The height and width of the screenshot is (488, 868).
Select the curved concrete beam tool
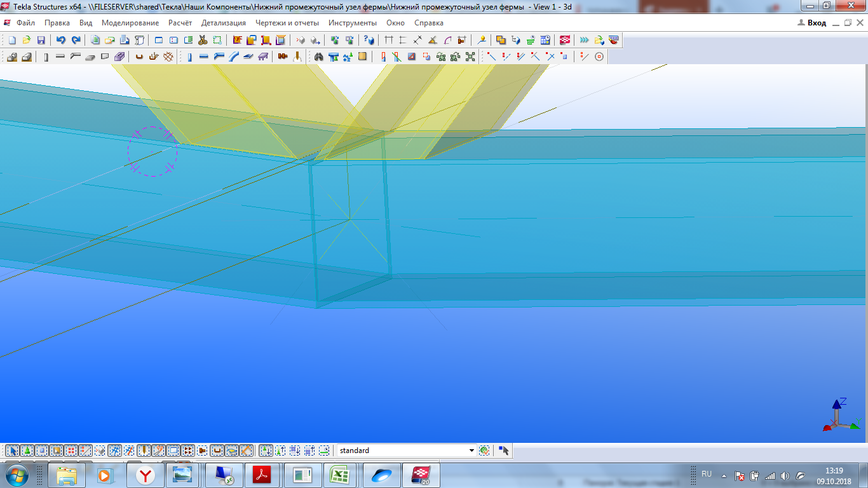[234, 57]
